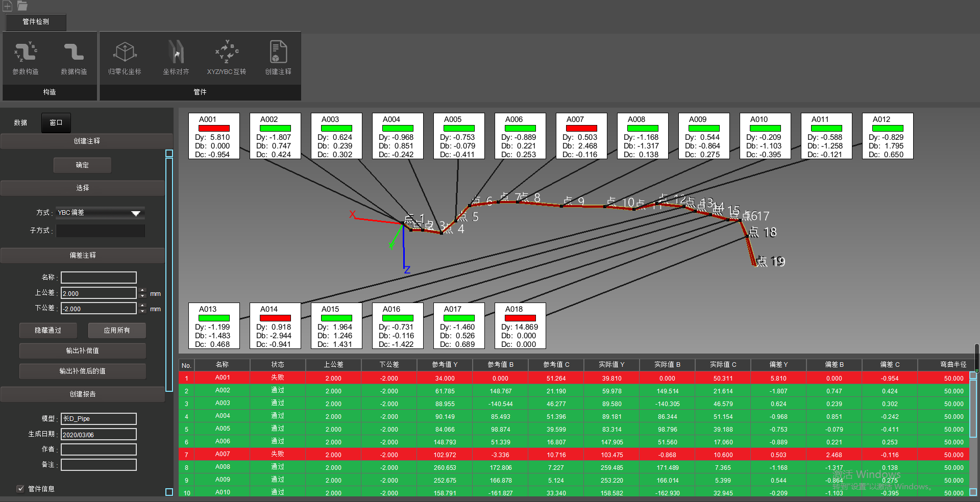Click the open folder icon
Image resolution: width=980 pixels, height=502 pixels.
point(22,6)
